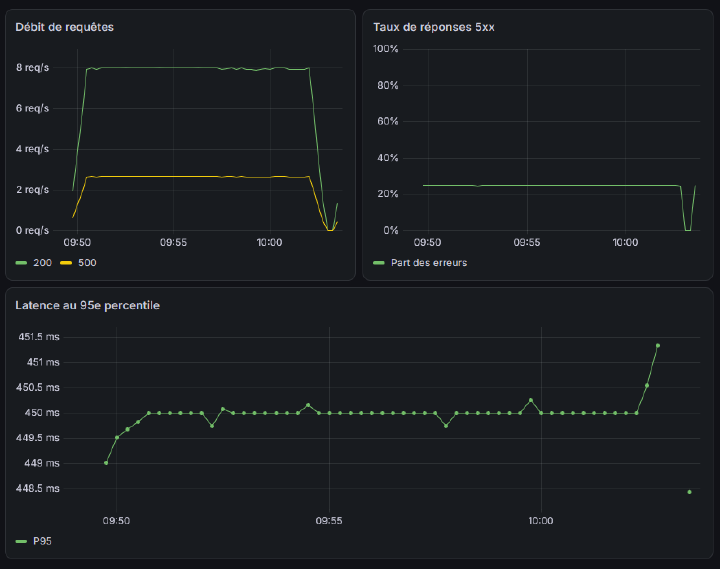The height and width of the screenshot is (569, 720).
Task: Click 09:55 on the latency chart axis
Action: (x=329, y=521)
